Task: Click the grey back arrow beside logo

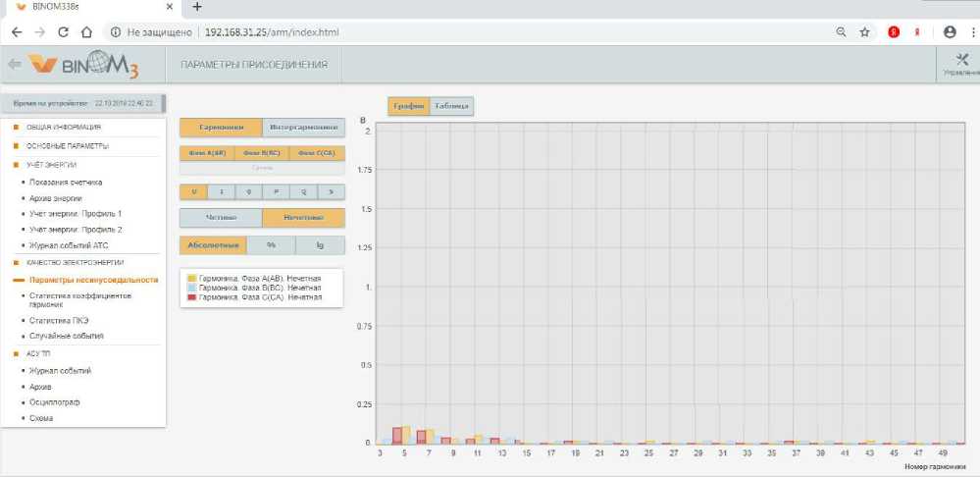Action: click(14, 65)
